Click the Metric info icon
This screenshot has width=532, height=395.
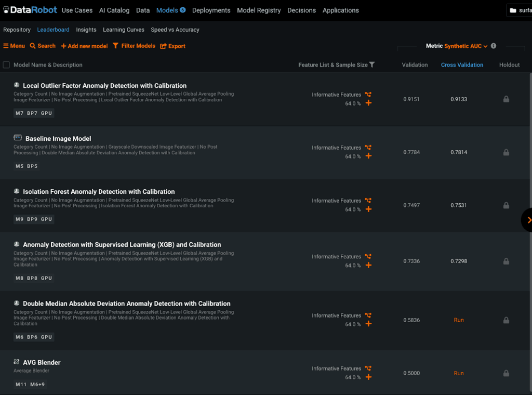[x=494, y=46]
